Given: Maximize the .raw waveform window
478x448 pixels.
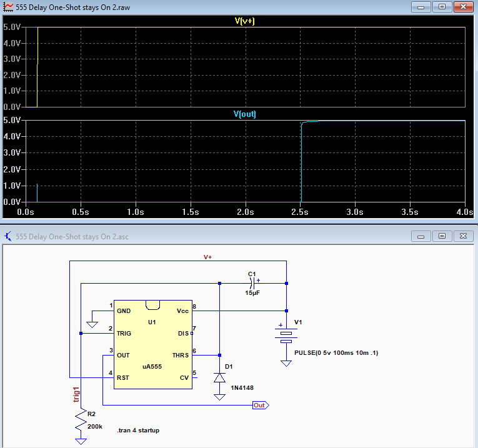Looking at the screenshot, I should pyautogui.click(x=442, y=7).
